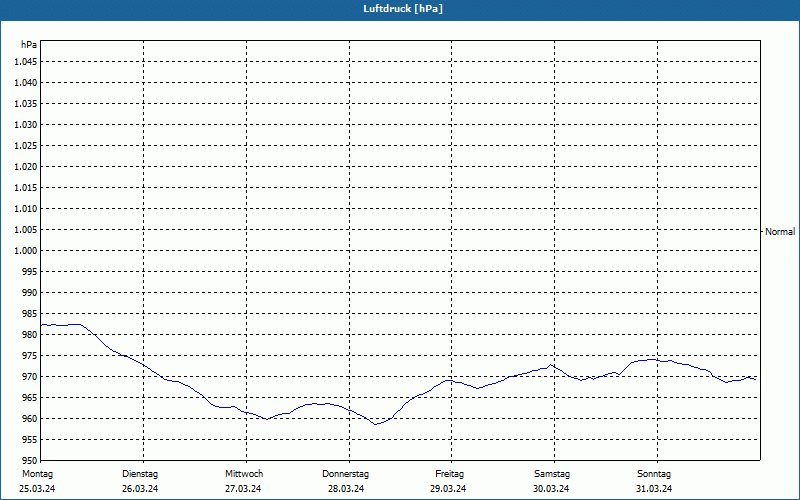
Task: Click the 'Freitag' day label
Action: coord(449,474)
